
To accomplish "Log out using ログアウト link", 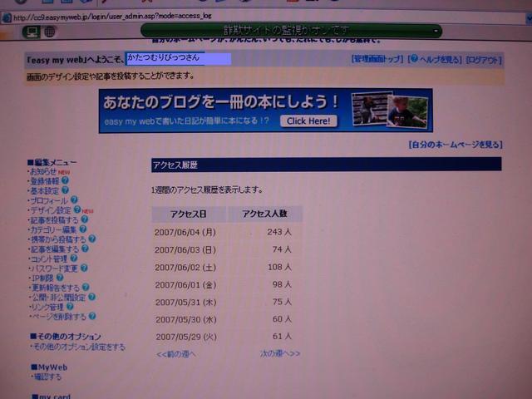I will [x=484, y=60].
